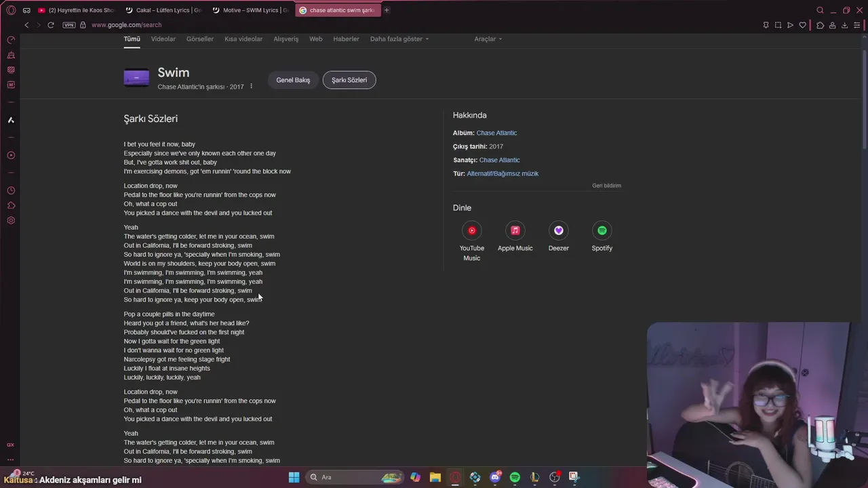This screenshot has height=488, width=868.
Task: Toggle the VPN badge in address bar
Action: pos(68,25)
